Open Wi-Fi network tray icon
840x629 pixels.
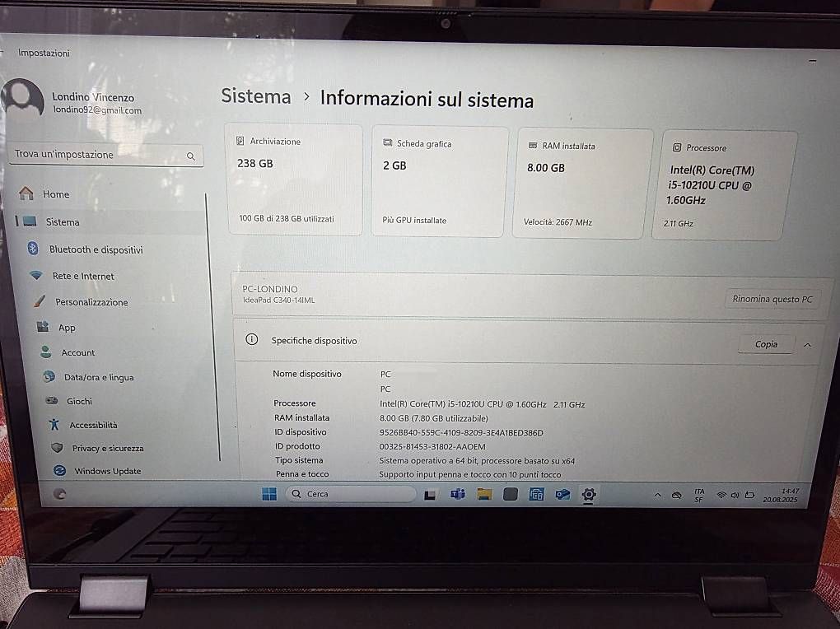point(721,495)
